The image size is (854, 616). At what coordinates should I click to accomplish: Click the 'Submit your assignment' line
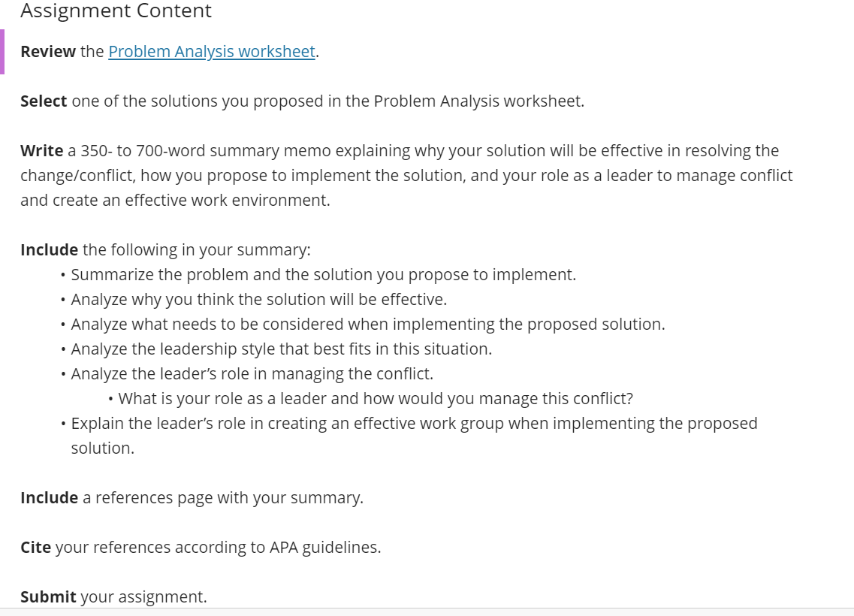tap(114, 596)
